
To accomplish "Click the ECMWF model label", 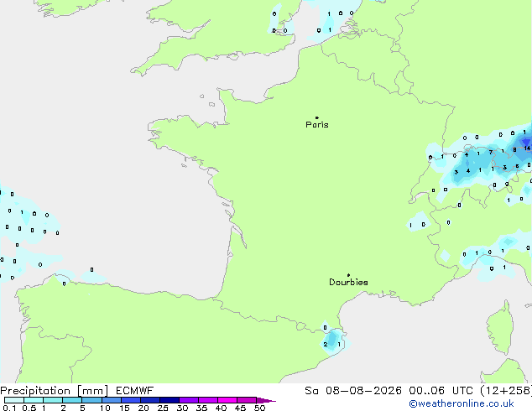I will point(135,391).
